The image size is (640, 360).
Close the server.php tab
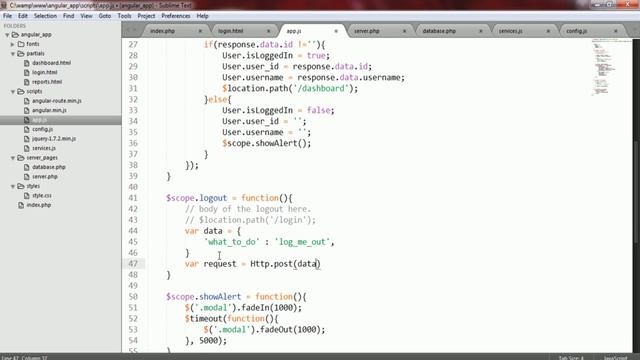click(x=404, y=31)
